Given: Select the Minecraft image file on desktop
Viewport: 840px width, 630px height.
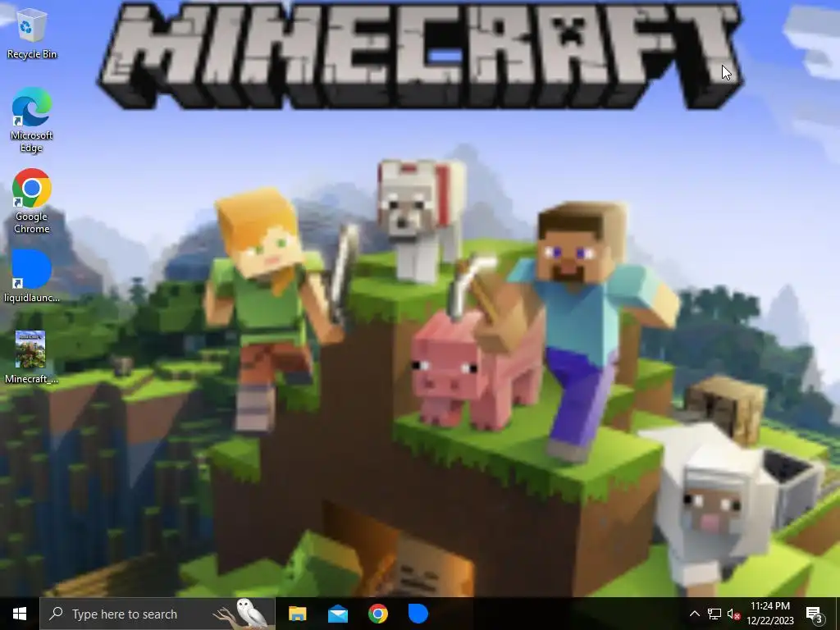Looking at the screenshot, I should 31,358.
